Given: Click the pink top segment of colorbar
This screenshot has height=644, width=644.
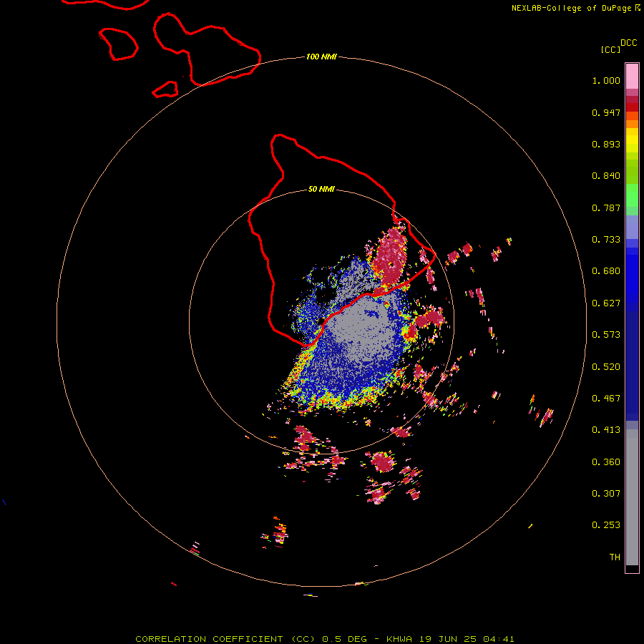Looking at the screenshot, I should (x=632, y=77).
